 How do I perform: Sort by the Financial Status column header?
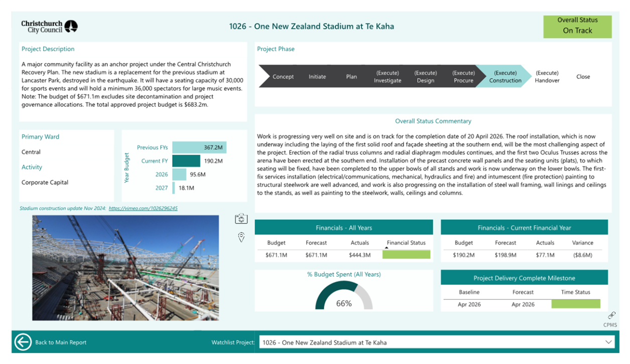[x=406, y=243]
